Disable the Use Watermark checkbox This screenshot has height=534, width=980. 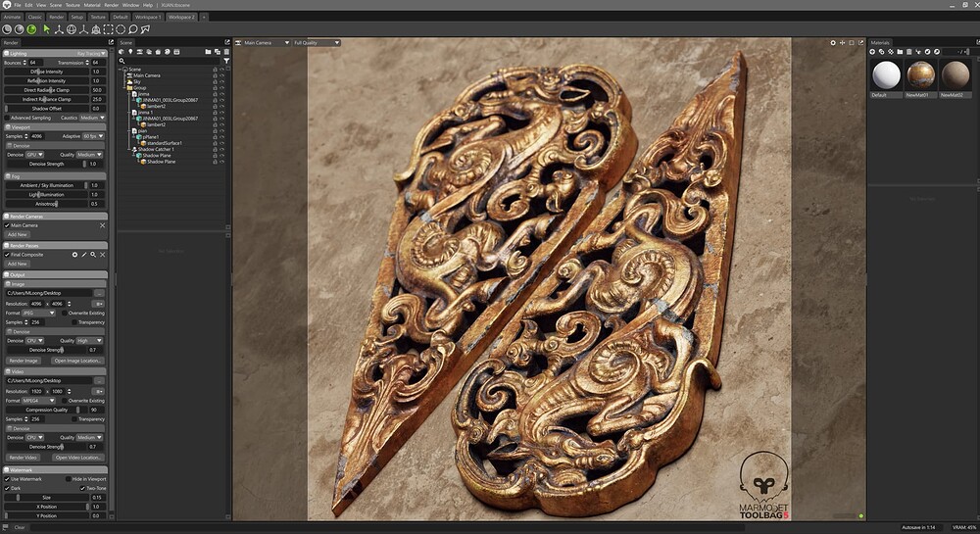pos(7,479)
